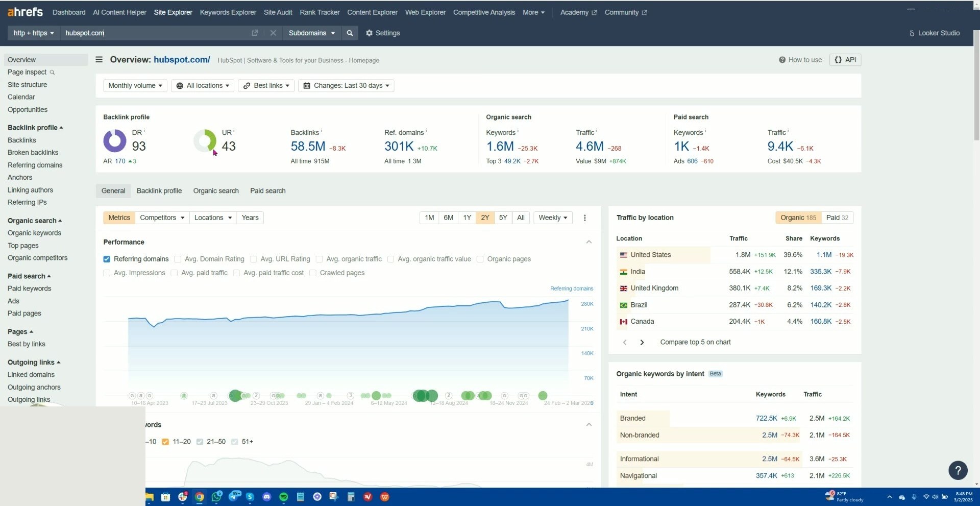Open the Weekly interval dropdown

[x=553, y=218]
